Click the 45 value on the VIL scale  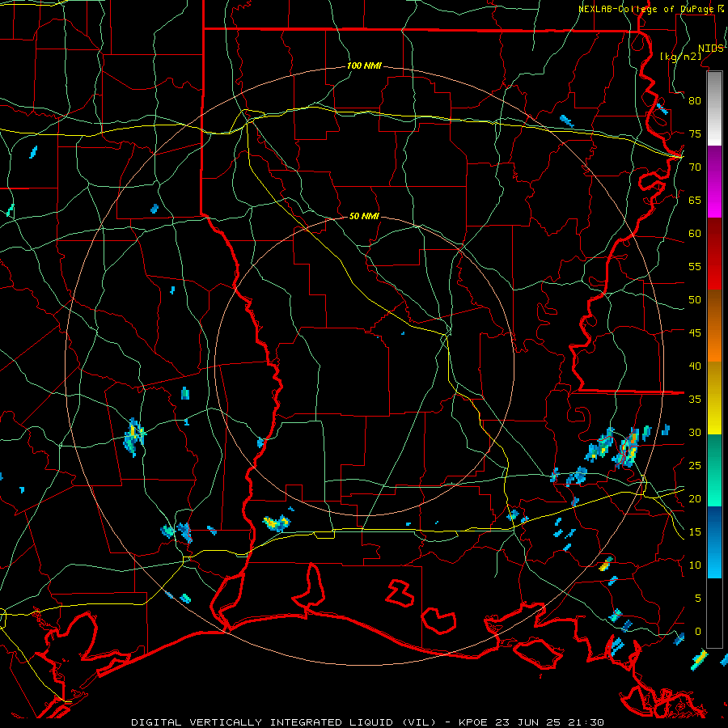[x=695, y=333]
